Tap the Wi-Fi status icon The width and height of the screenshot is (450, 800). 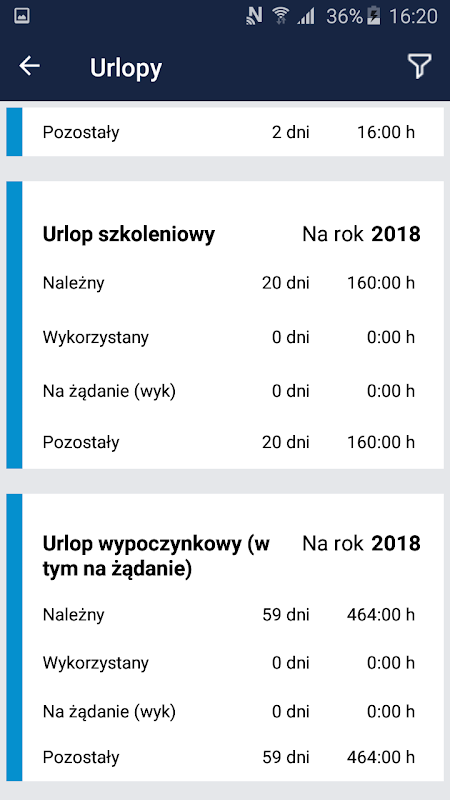tap(280, 16)
